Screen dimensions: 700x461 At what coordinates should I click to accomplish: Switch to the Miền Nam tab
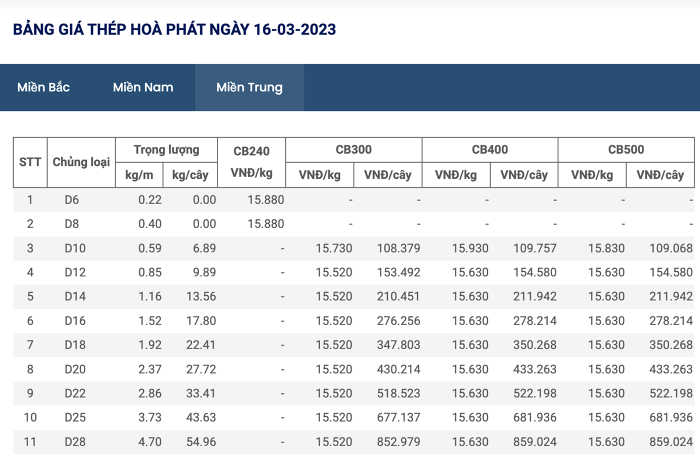coord(143,87)
